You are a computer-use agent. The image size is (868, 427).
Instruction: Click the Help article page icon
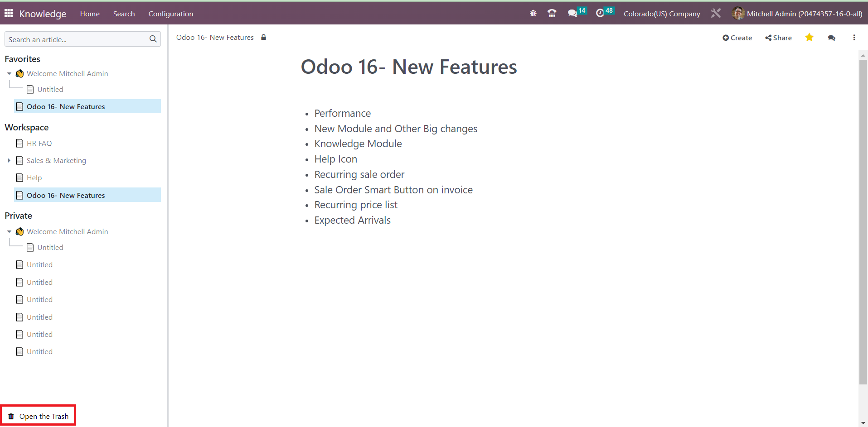coord(19,178)
